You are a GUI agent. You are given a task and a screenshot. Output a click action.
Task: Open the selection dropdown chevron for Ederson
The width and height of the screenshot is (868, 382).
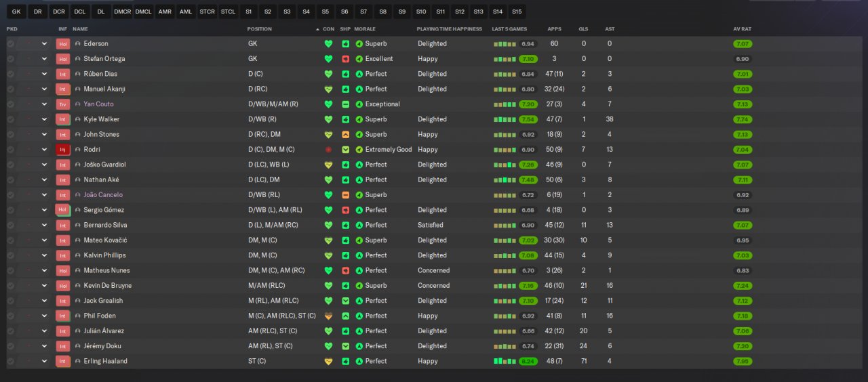click(45, 44)
